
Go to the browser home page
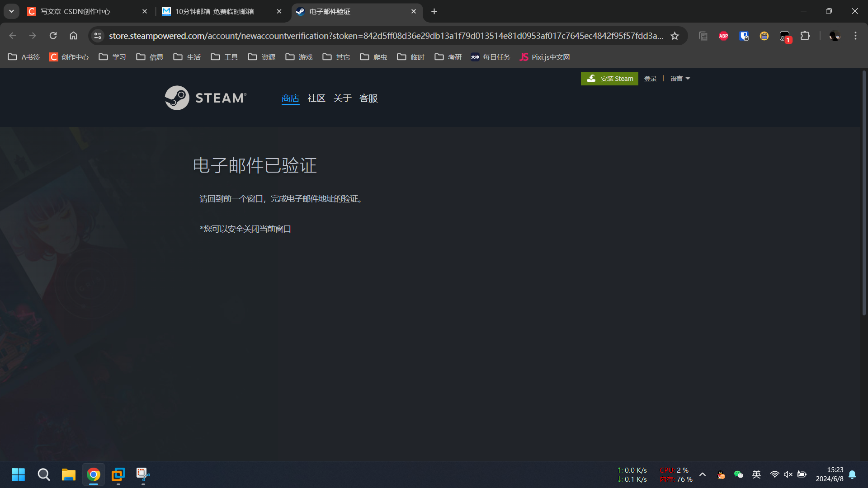click(x=73, y=36)
